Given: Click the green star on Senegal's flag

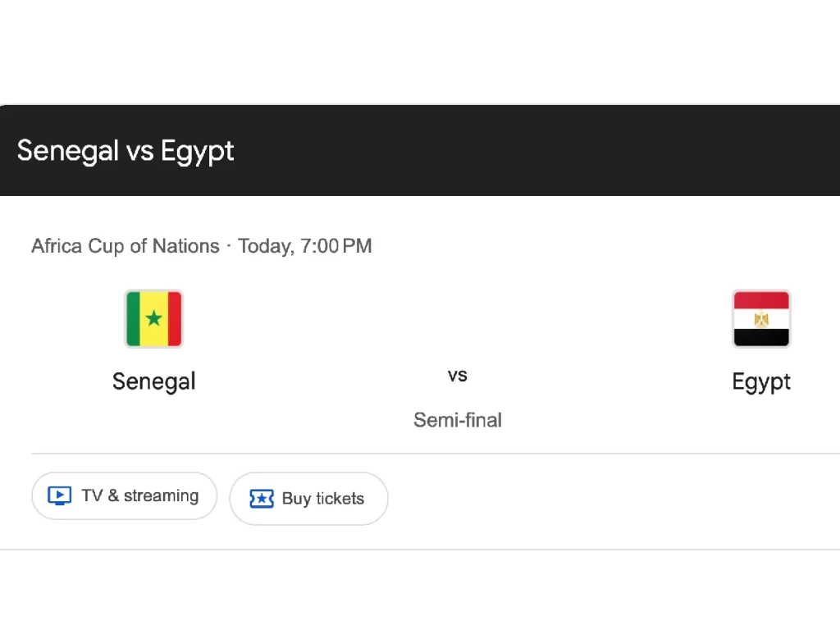Looking at the screenshot, I should pos(153,318).
